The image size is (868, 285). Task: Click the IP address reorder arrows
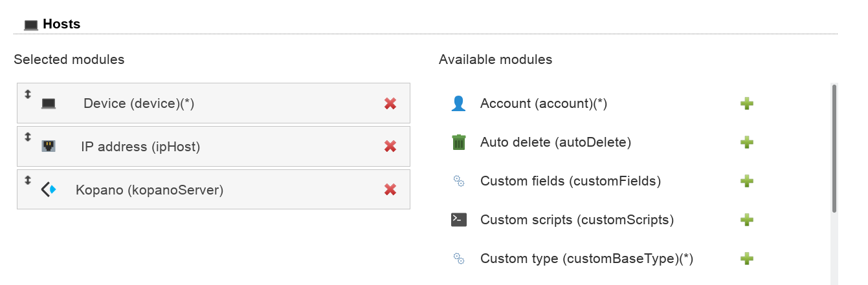pyautogui.click(x=27, y=137)
